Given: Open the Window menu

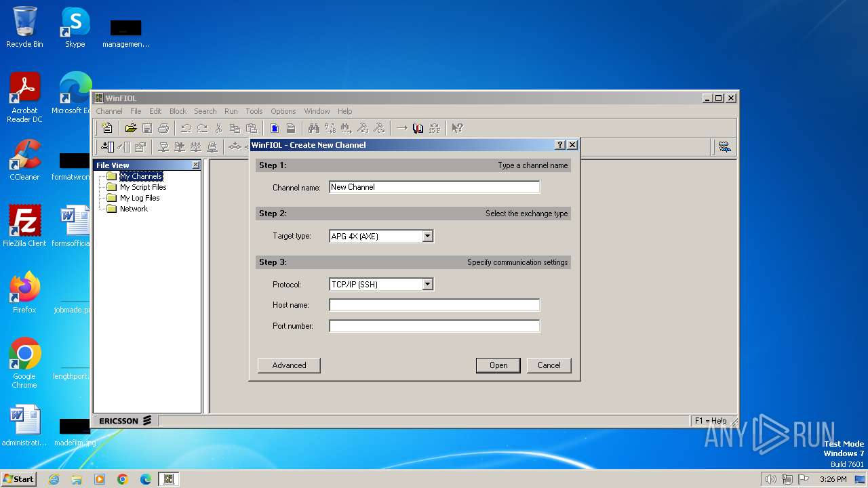Looking at the screenshot, I should tap(317, 111).
